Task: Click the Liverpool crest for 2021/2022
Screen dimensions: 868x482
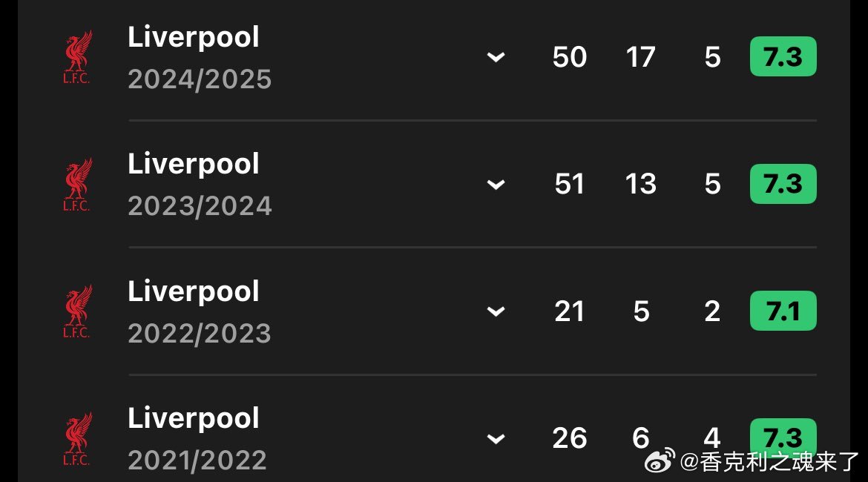Action: [x=77, y=438]
